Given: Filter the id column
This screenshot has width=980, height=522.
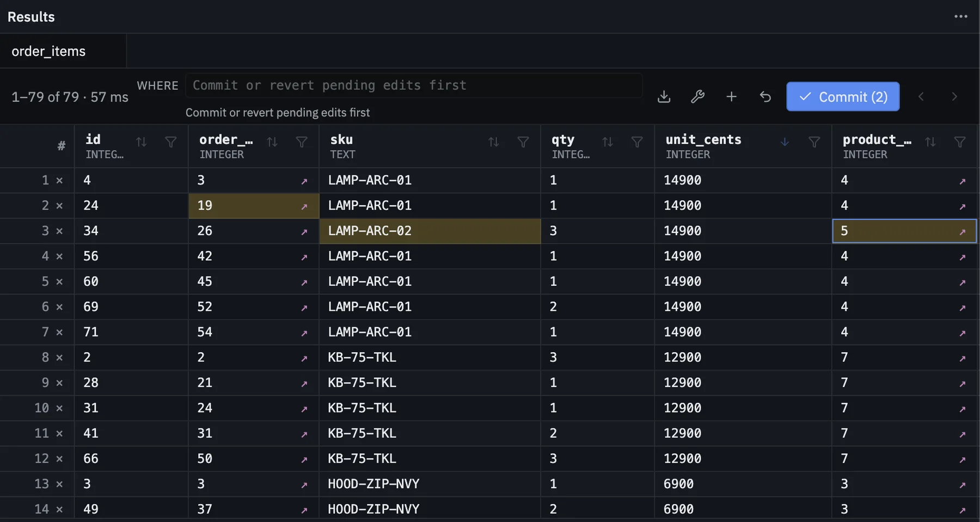Looking at the screenshot, I should (x=171, y=142).
